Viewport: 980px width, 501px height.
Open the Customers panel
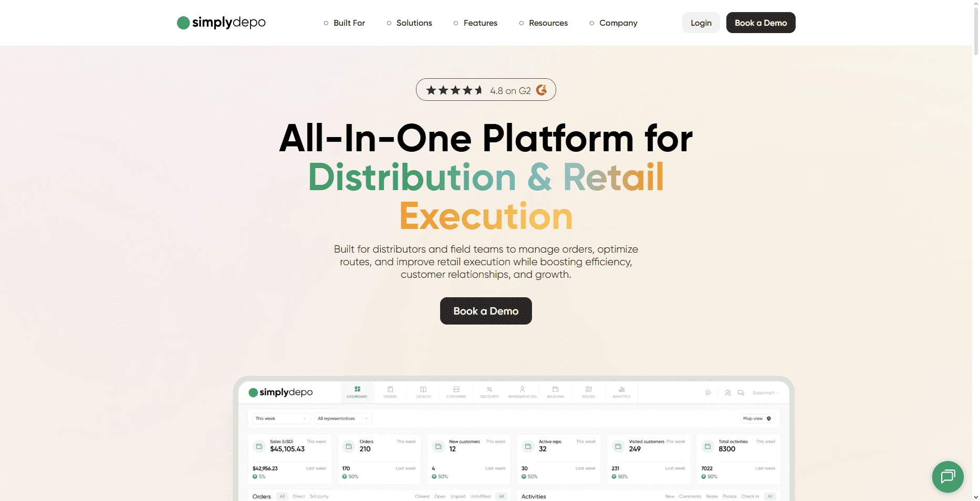click(456, 392)
